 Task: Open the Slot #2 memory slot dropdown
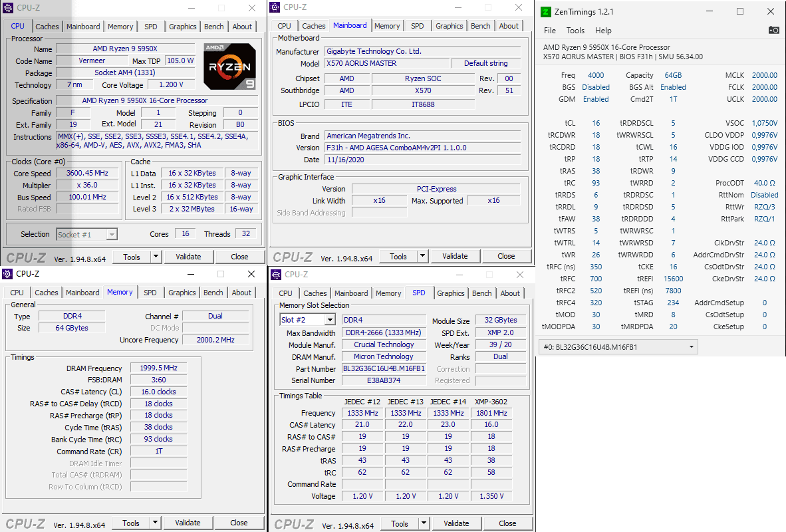[330, 320]
